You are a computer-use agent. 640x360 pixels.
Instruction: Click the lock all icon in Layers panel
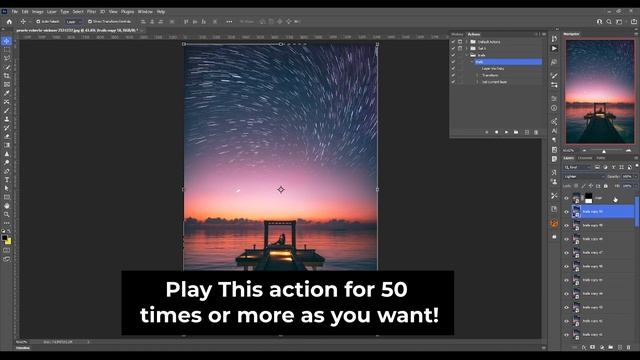(x=606, y=186)
